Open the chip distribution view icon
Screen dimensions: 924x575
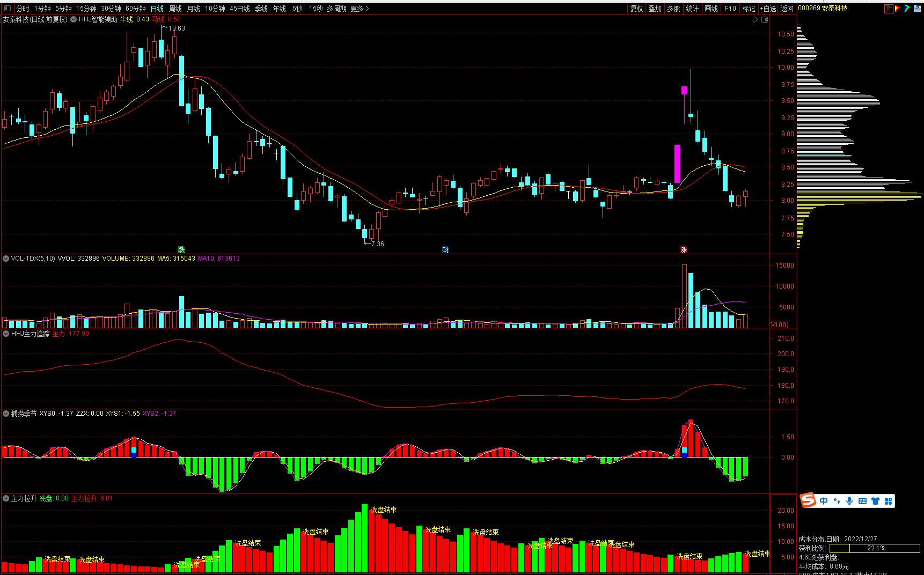pyautogui.click(x=889, y=9)
